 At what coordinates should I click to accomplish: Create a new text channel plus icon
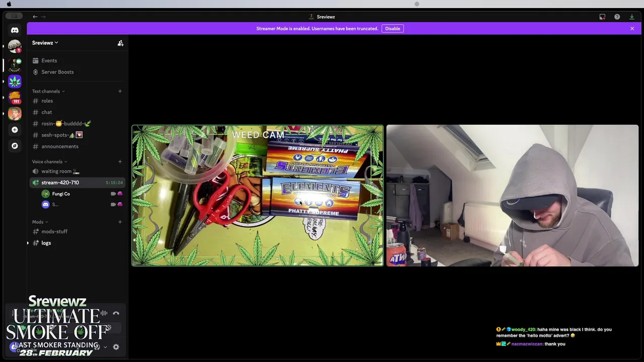coord(120,91)
